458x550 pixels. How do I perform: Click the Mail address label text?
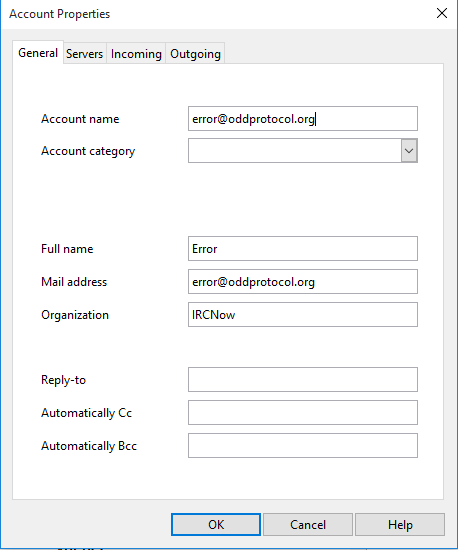(74, 282)
